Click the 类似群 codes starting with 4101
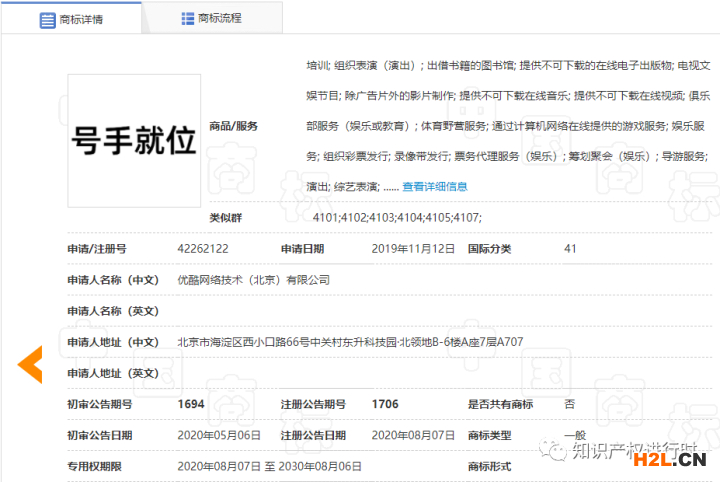Viewport: 720px width, 482px height. [x=397, y=217]
